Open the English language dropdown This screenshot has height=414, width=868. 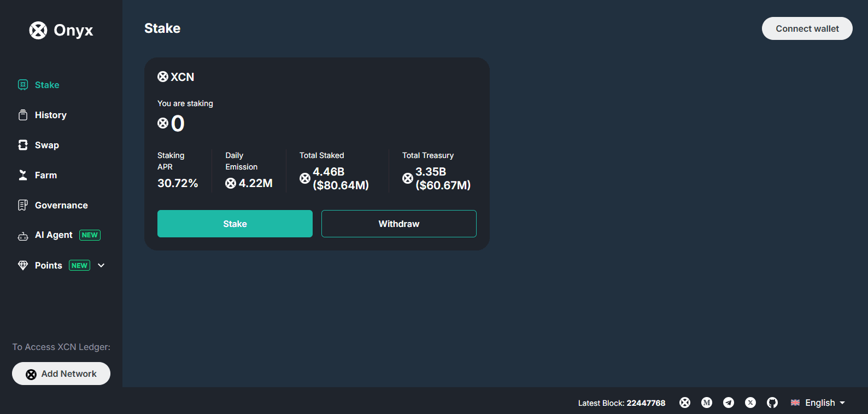tap(818, 403)
